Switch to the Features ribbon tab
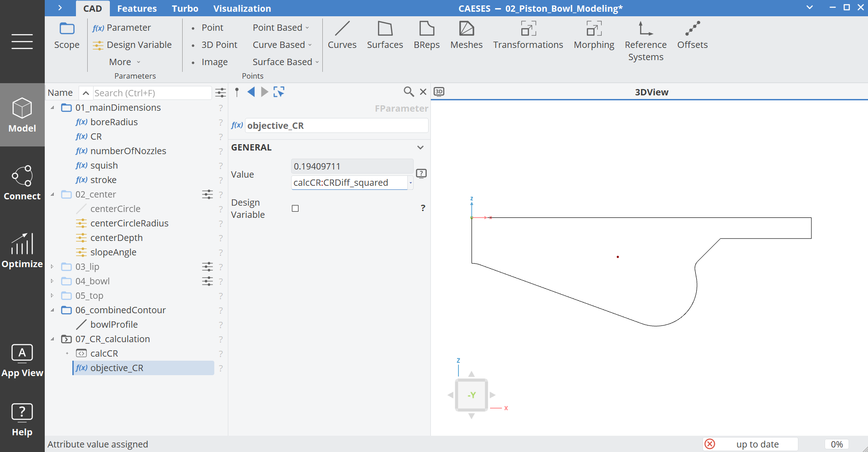Screen dimensions: 868x452 click(x=137, y=8)
